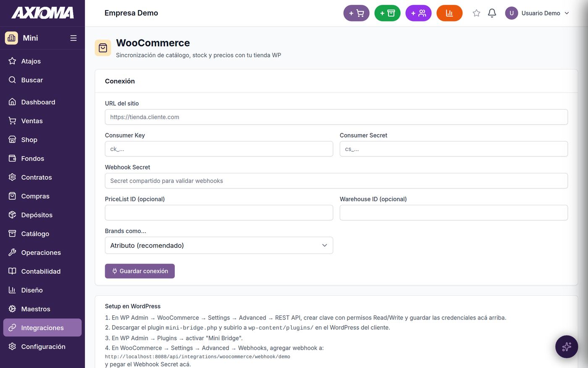The width and height of the screenshot is (588, 368).
Task: Add new sale with purple cart button
Action: 356,13
